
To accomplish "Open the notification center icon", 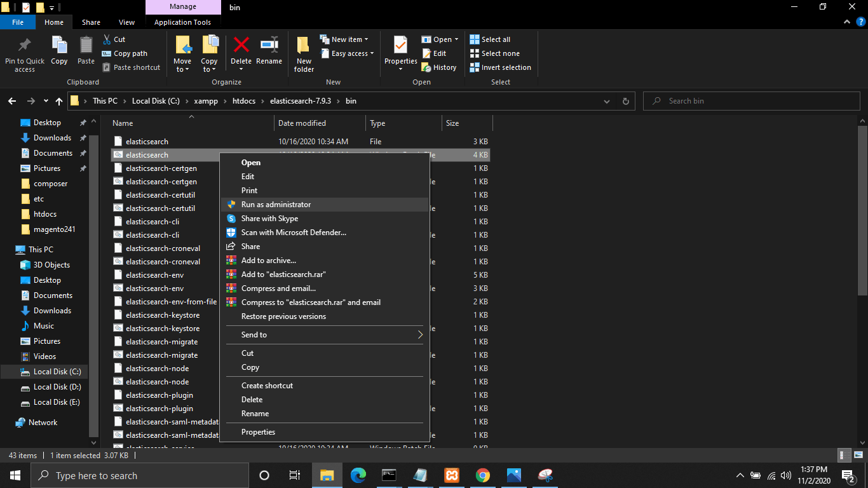I will [x=848, y=475].
